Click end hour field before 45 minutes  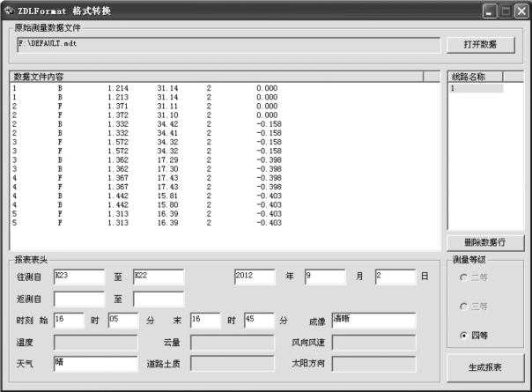[205, 321]
